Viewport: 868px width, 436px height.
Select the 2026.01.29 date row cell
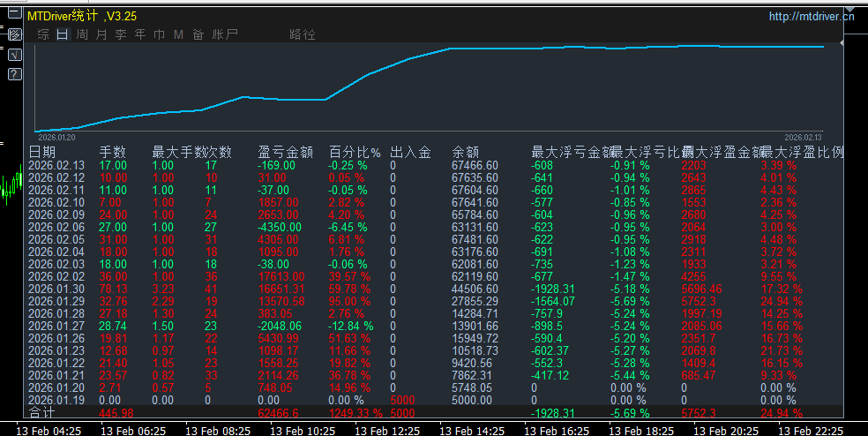56,301
